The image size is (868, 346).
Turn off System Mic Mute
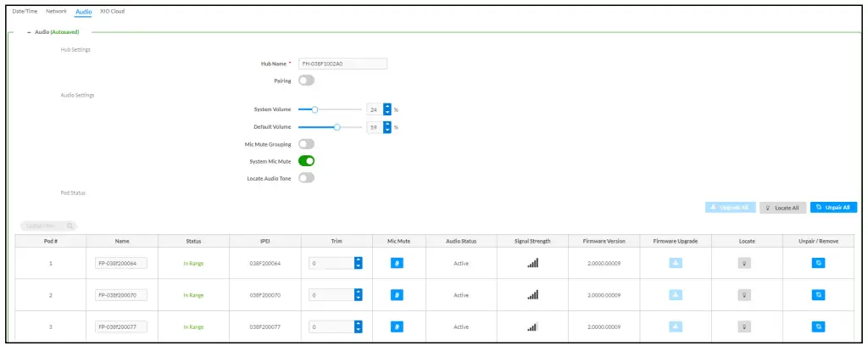[x=305, y=161]
